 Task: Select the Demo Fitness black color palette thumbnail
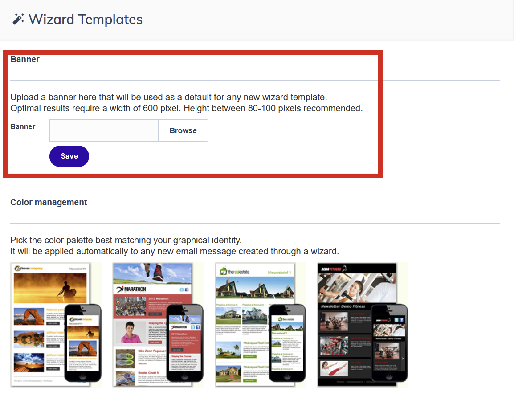363,325
